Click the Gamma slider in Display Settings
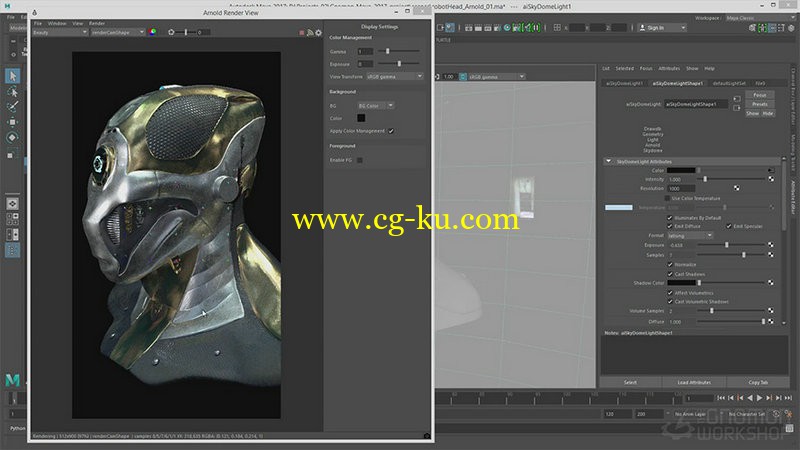 pos(399,51)
